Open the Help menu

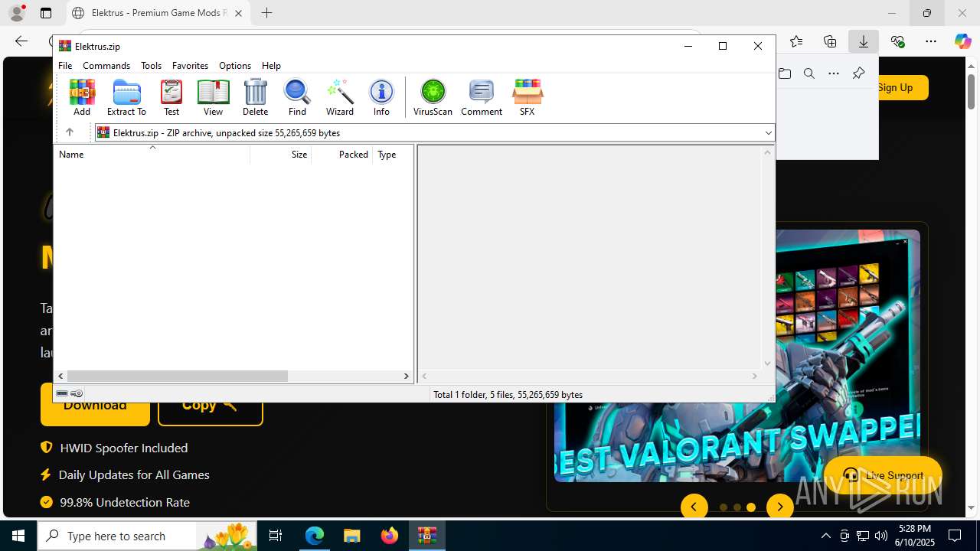(271, 66)
